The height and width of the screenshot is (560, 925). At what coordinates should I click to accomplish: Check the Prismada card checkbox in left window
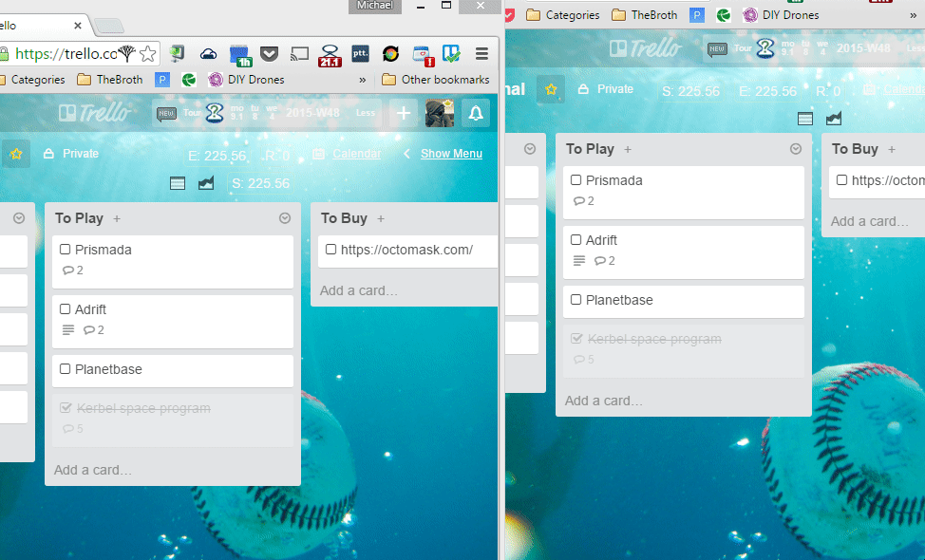pyautogui.click(x=65, y=250)
